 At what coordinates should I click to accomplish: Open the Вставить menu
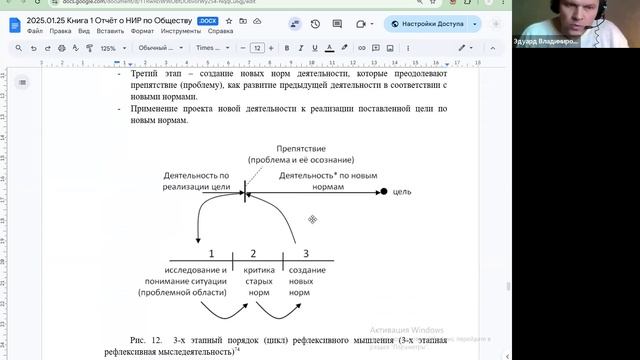(x=110, y=31)
